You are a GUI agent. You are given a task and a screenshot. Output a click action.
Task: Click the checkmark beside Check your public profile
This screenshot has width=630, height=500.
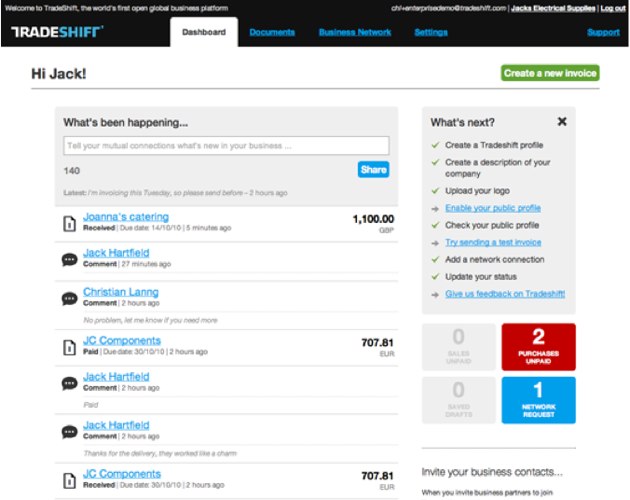tap(435, 225)
